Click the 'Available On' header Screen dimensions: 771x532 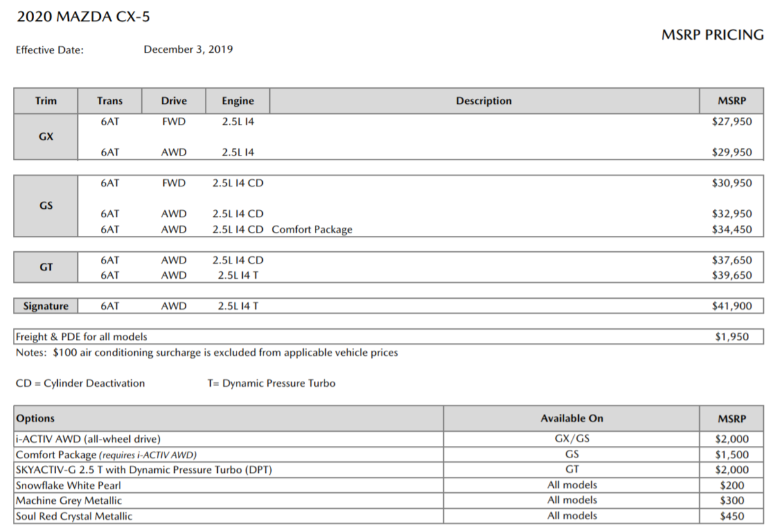(x=572, y=418)
